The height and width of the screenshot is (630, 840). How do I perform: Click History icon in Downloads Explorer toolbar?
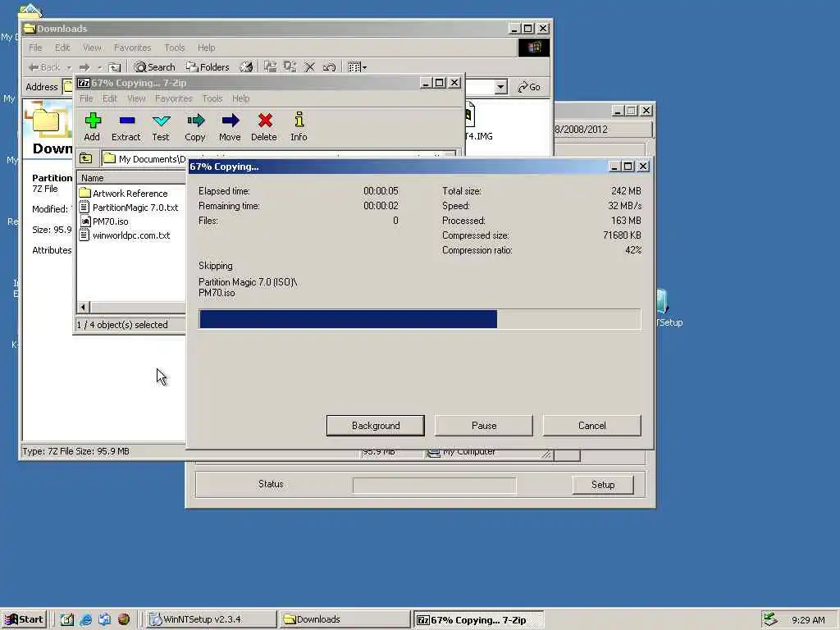pos(246,67)
